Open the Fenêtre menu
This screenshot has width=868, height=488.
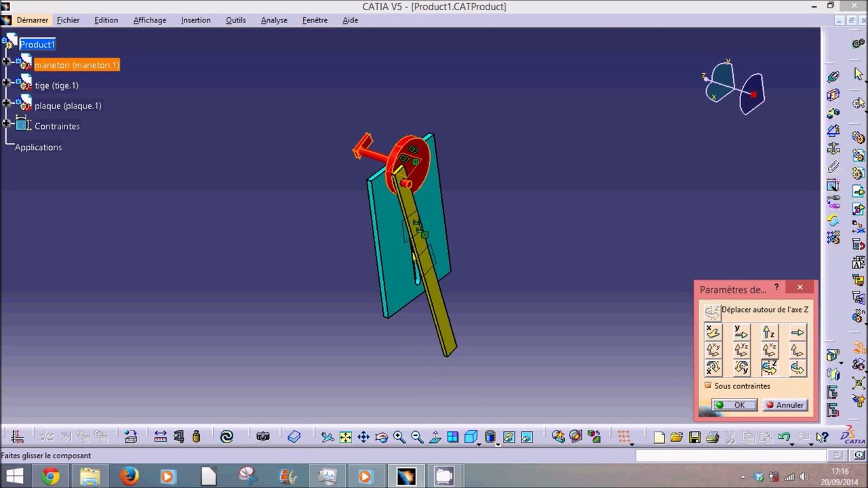coord(315,20)
